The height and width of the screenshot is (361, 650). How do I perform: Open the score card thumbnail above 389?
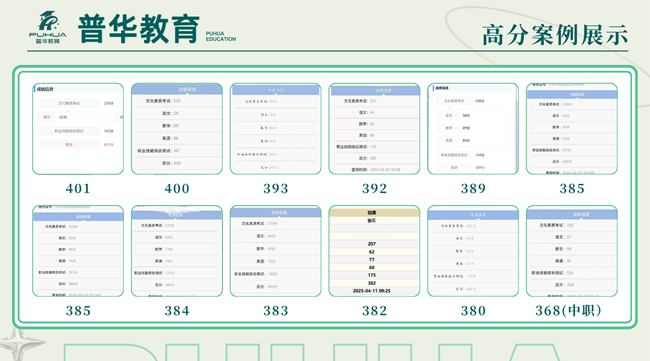point(473,128)
